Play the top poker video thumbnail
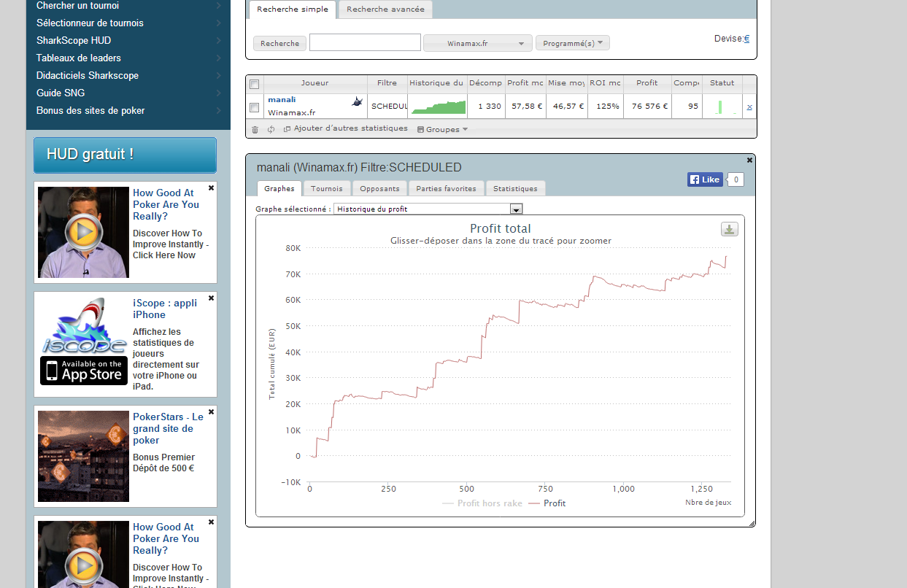 pyautogui.click(x=83, y=232)
